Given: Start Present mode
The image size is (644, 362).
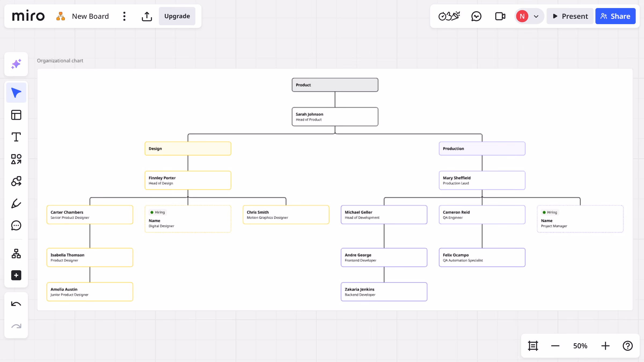Looking at the screenshot, I should 570,16.
